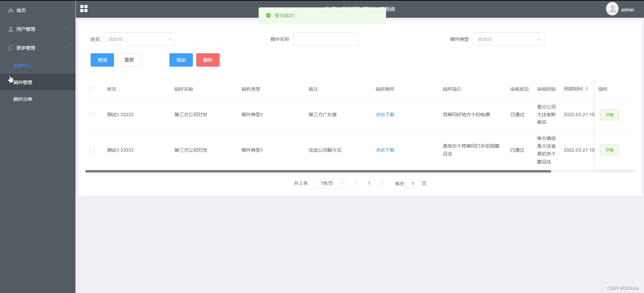Image resolution: width=644 pixels, height=293 pixels.
Task: Click 备注 column header
Action: point(313,89)
